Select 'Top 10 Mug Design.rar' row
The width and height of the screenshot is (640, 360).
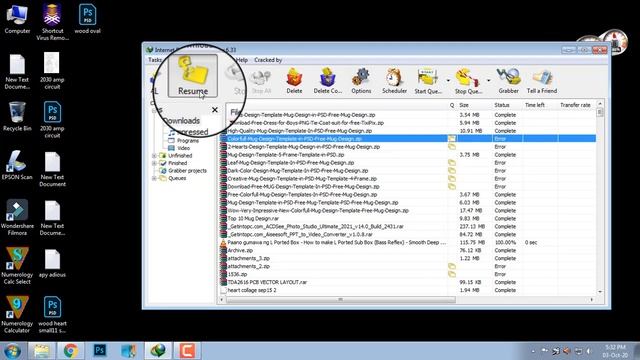[407, 218]
